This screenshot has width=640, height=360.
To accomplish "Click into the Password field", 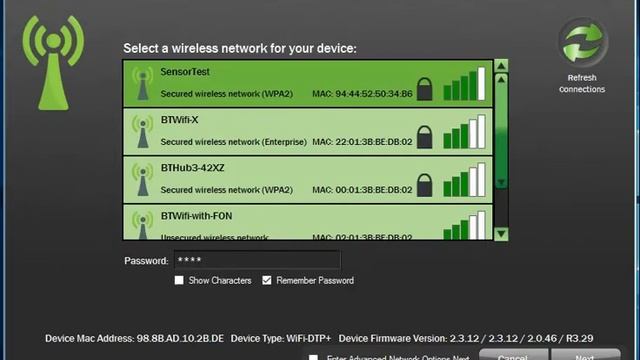I will click(257, 260).
